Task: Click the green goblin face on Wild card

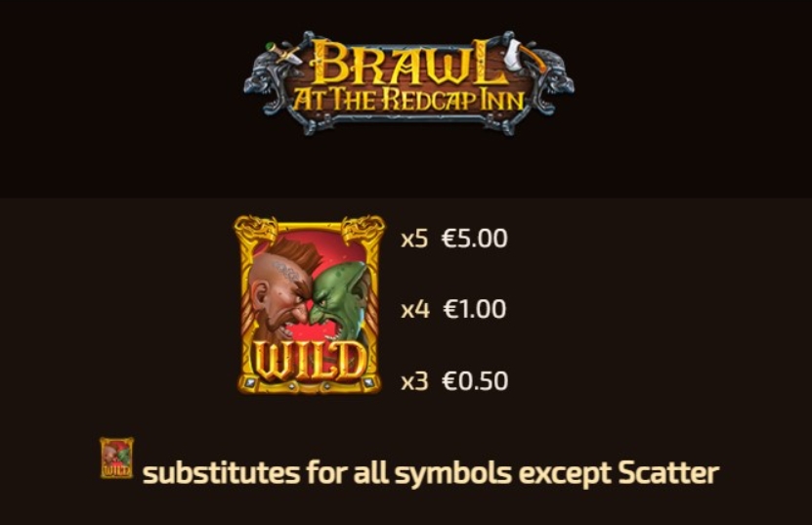Action: click(340, 302)
